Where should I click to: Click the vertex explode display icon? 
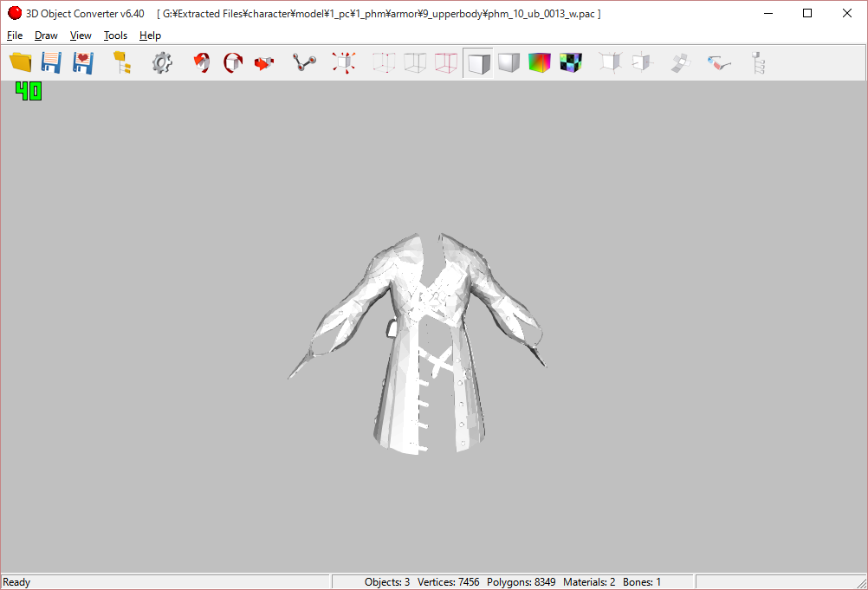tap(344, 62)
